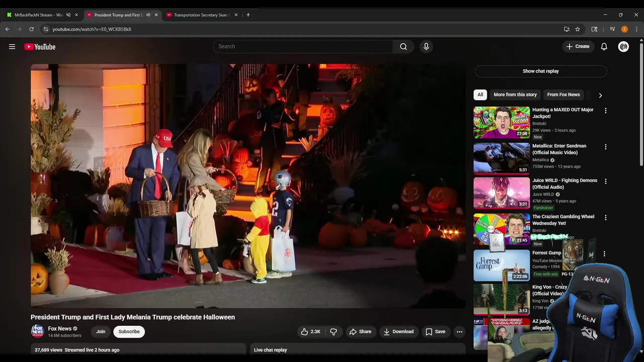644x362 pixels.
Task: Click the browser address bar URL
Action: click(92, 29)
